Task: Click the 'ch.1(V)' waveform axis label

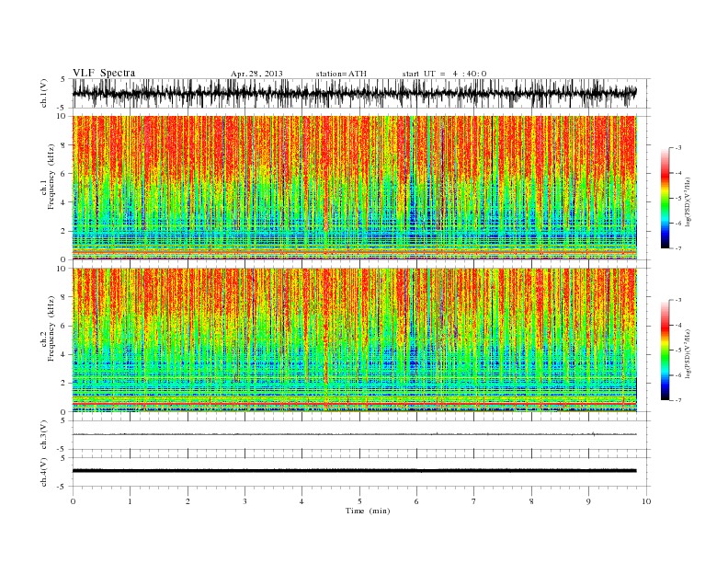Action: click(44, 93)
